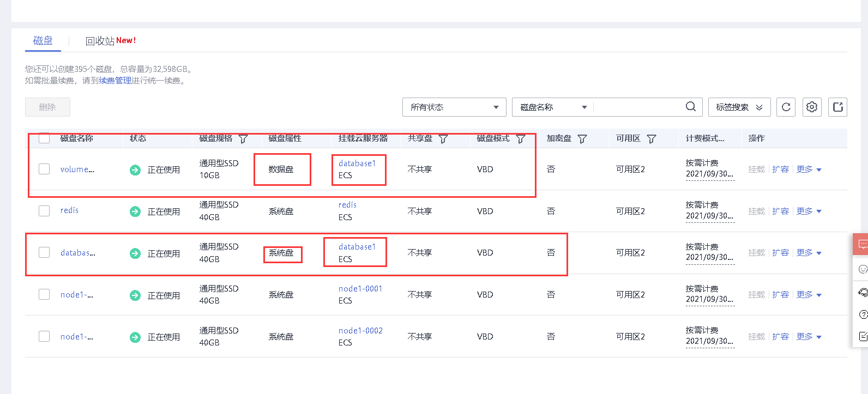Tick the checkbox for volume disk row
Screen dimensions: 868x394
tap(44, 169)
